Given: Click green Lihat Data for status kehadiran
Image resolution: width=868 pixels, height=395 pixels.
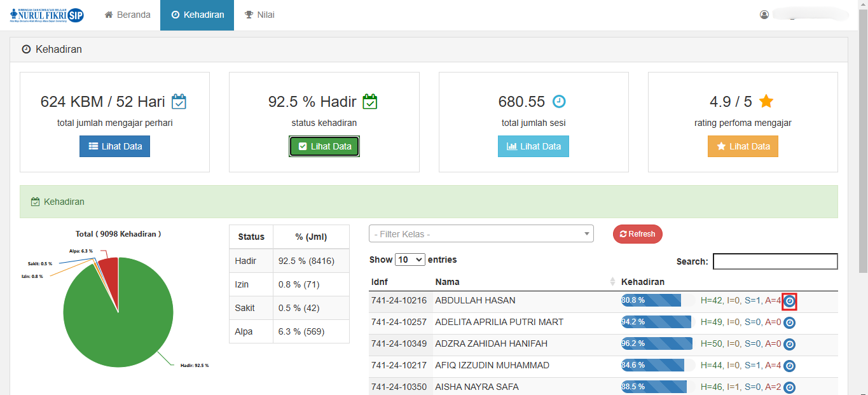Looking at the screenshot, I should (x=324, y=146).
